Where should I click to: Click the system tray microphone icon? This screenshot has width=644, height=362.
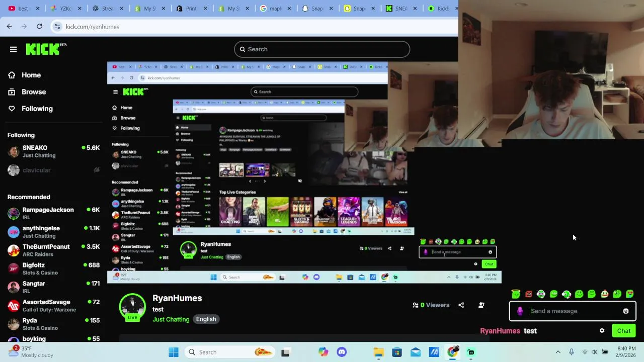(571, 352)
